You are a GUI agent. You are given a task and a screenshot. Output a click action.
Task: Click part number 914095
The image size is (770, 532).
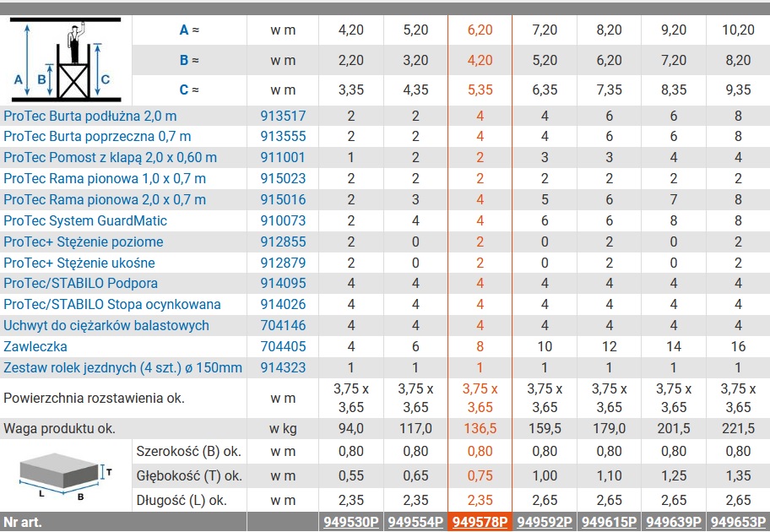click(x=283, y=283)
